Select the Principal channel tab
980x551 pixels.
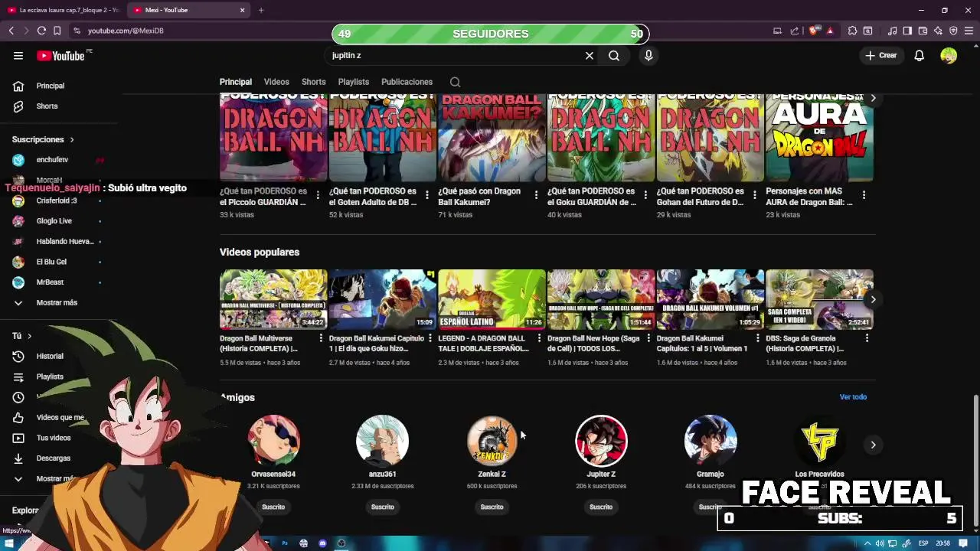[x=236, y=82]
